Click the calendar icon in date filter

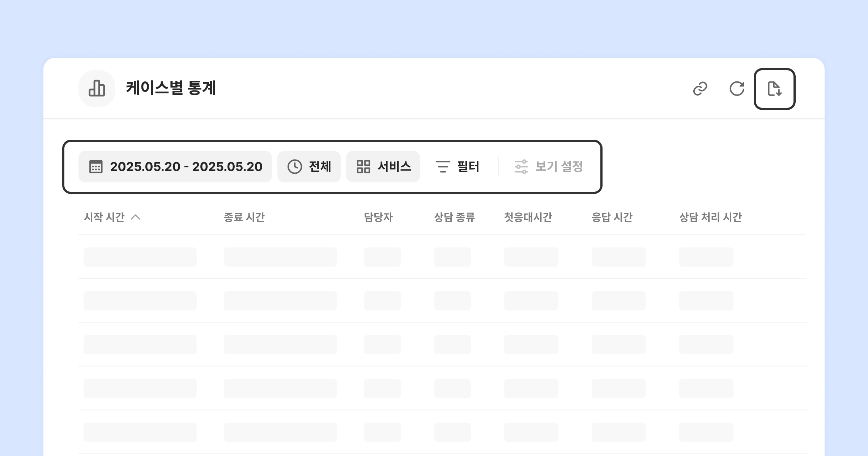(x=96, y=167)
